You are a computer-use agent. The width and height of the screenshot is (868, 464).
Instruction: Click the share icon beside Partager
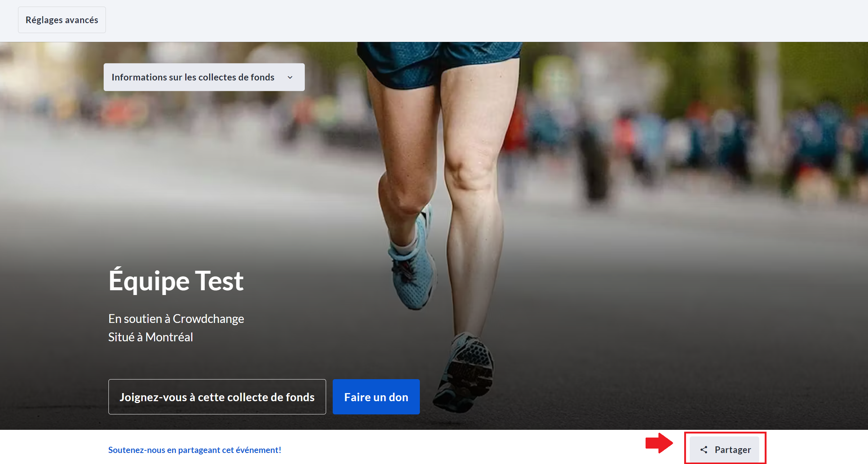tap(704, 450)
